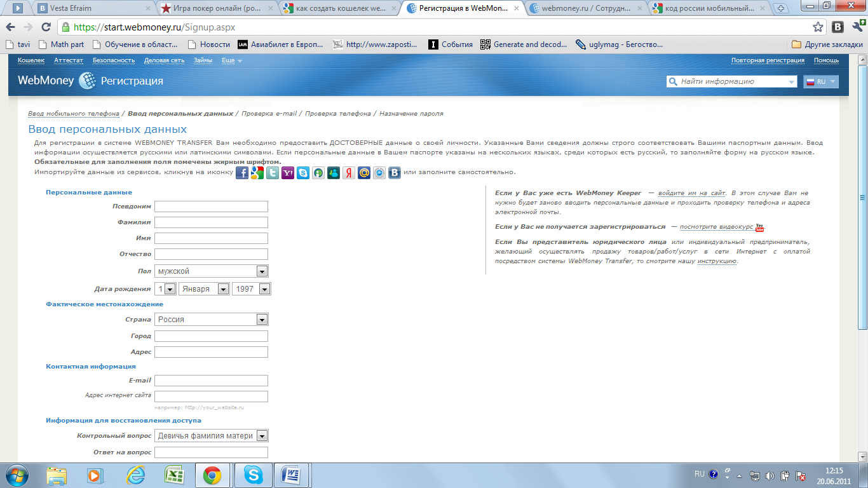868x488 pixels.
Task: Open the Деловая сеть menu item
Action: [x=164, y=60]
